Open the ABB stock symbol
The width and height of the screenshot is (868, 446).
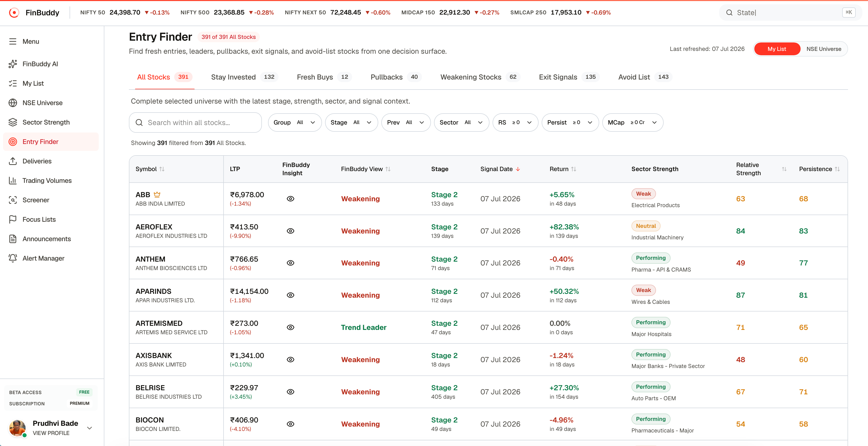coord(143,195)
